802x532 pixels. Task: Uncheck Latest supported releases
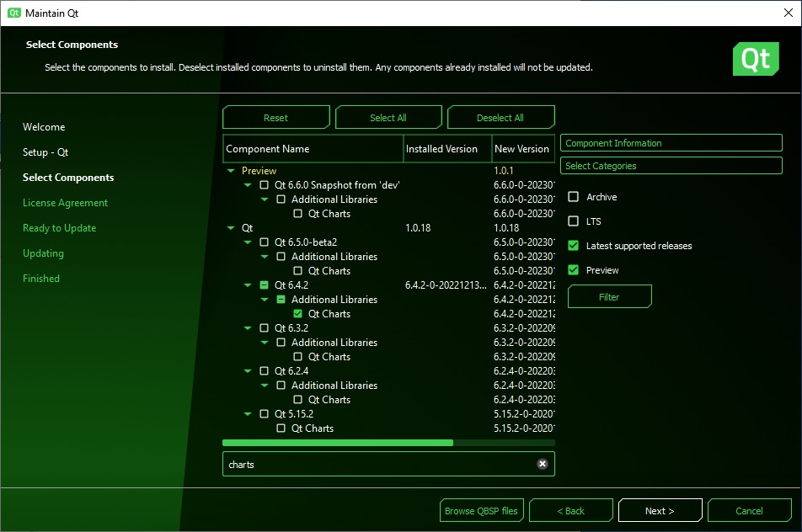coord(574,245)
